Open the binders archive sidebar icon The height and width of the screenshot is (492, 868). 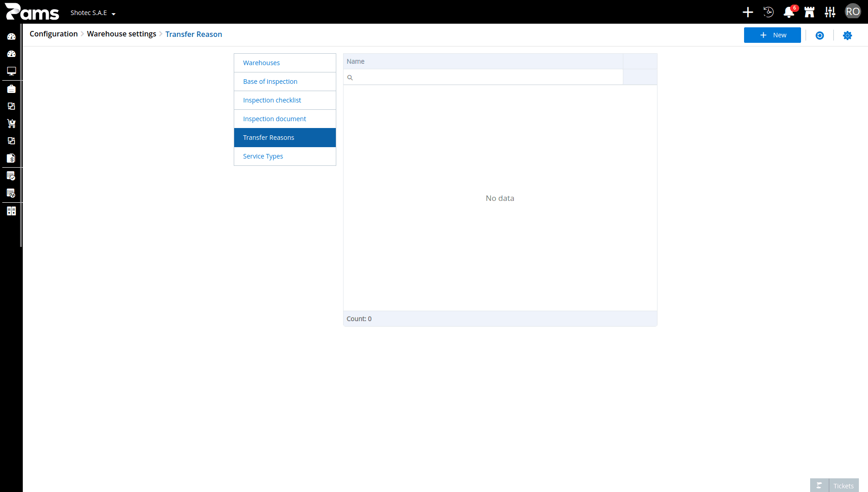[11, 211]
